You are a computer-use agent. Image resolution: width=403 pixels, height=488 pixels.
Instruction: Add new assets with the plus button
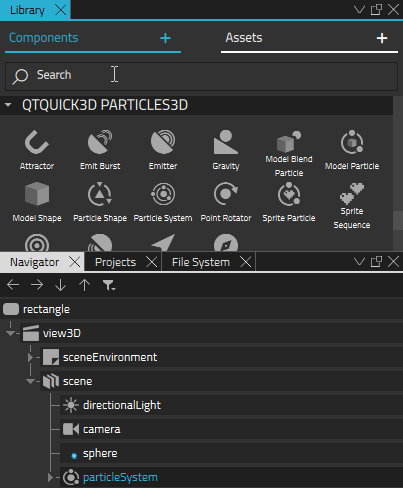pos(382,38)
